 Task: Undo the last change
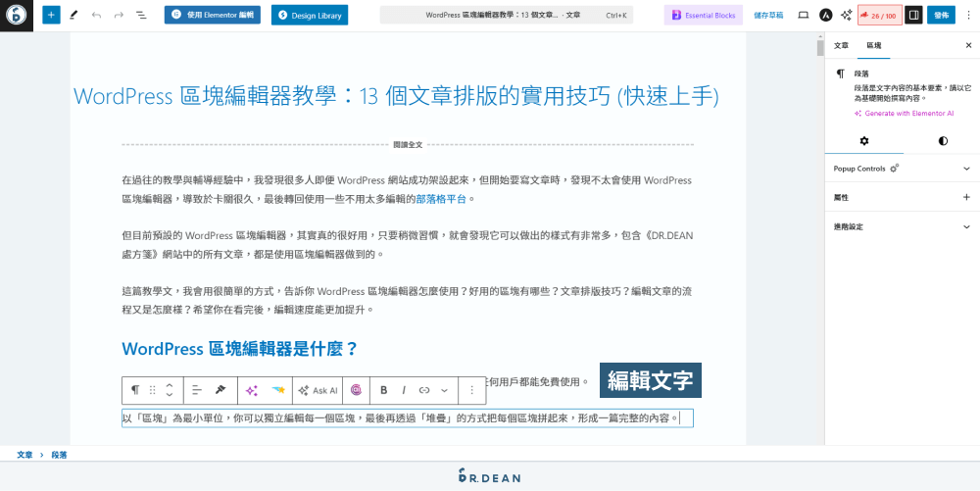[96, 15]
